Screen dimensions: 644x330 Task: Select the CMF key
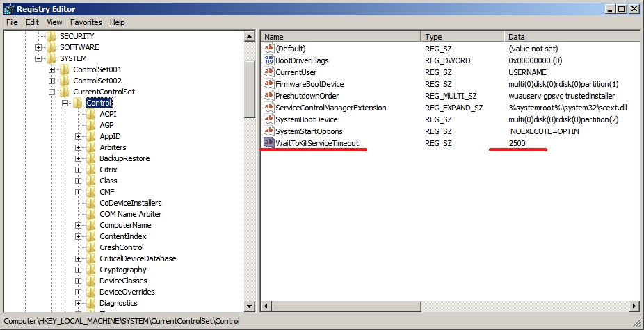107,192
